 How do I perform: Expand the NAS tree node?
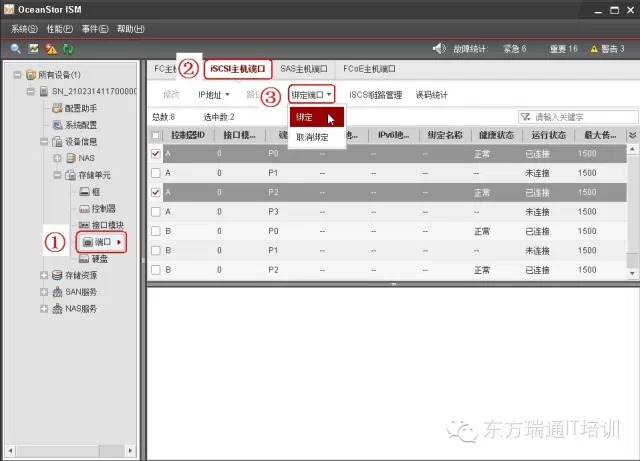[x=58, y=158]
